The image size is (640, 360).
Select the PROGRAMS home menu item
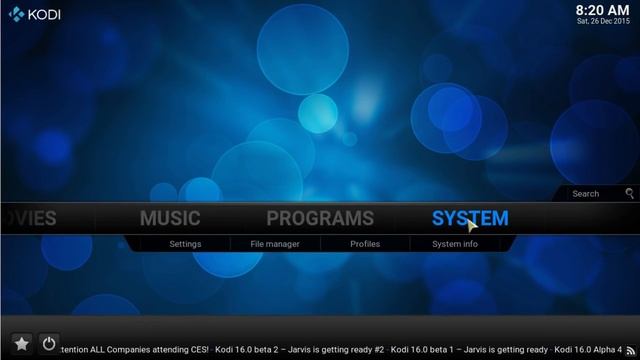click(x=320, y=218)
